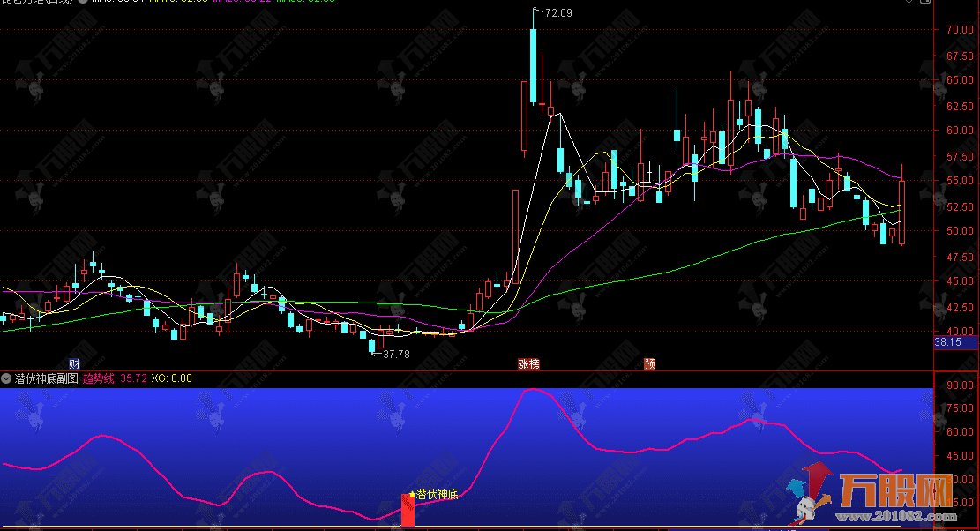Click the 预 forecast marker
Screen dimensions: 980x531
pyautogui.click(x=650, y=363)
